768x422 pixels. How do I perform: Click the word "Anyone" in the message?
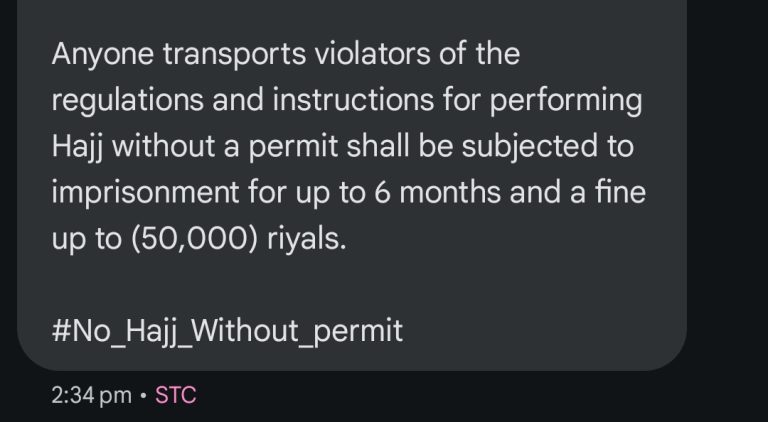(x=102, y=54)
